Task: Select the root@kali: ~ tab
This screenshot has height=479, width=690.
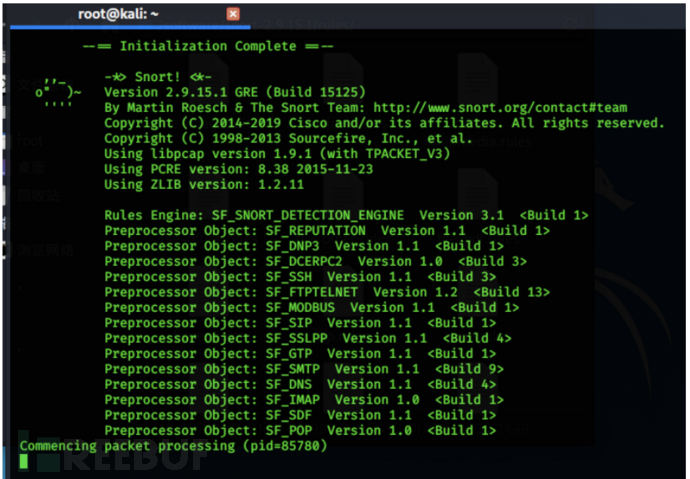Action: pyautogui.click(x=130, y=15)
